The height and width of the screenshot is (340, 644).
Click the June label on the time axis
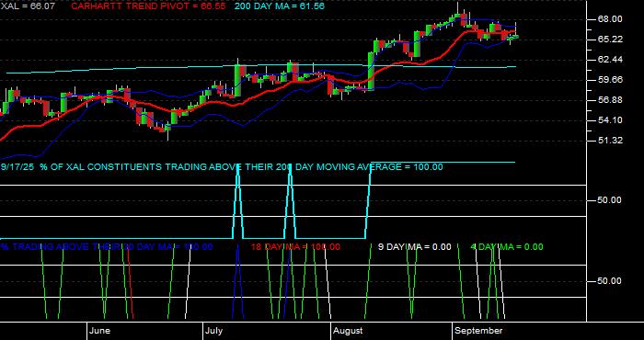(99, 331)
